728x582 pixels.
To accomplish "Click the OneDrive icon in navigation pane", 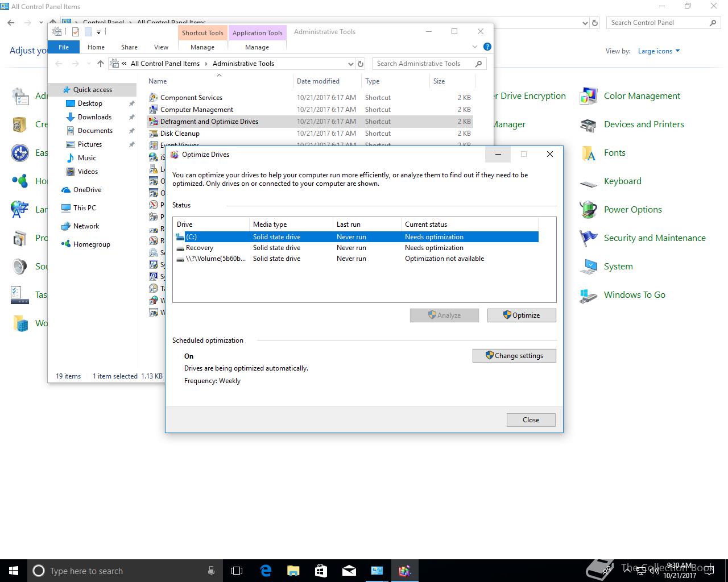I will point(65,190).
